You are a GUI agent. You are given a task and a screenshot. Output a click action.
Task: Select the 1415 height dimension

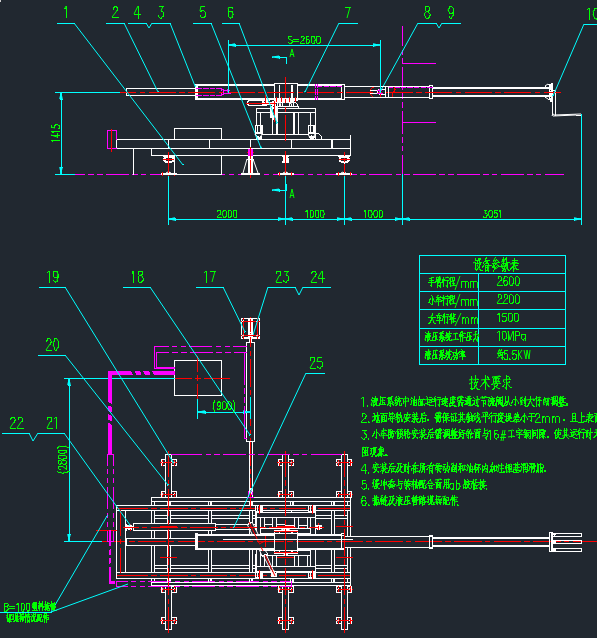tap(55, 133)
